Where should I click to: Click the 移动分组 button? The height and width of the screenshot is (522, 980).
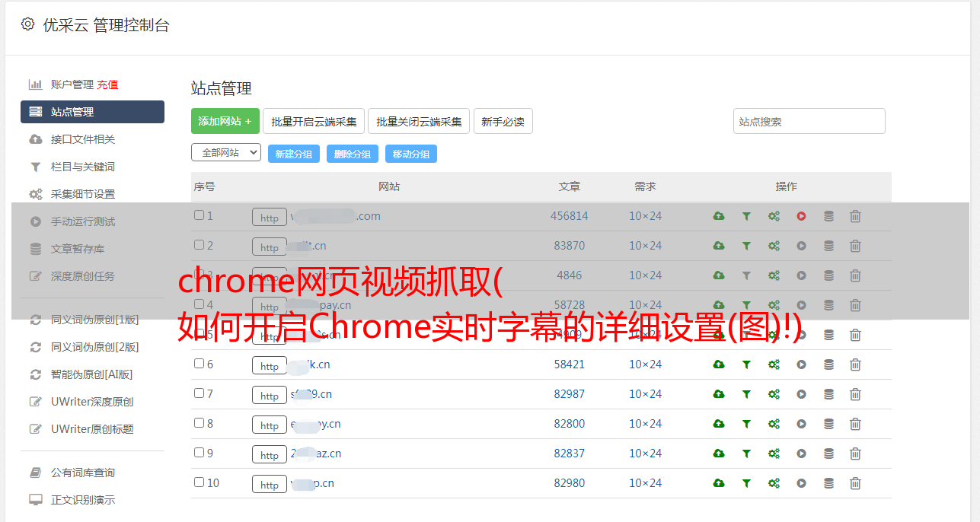[x=411, y=154]
